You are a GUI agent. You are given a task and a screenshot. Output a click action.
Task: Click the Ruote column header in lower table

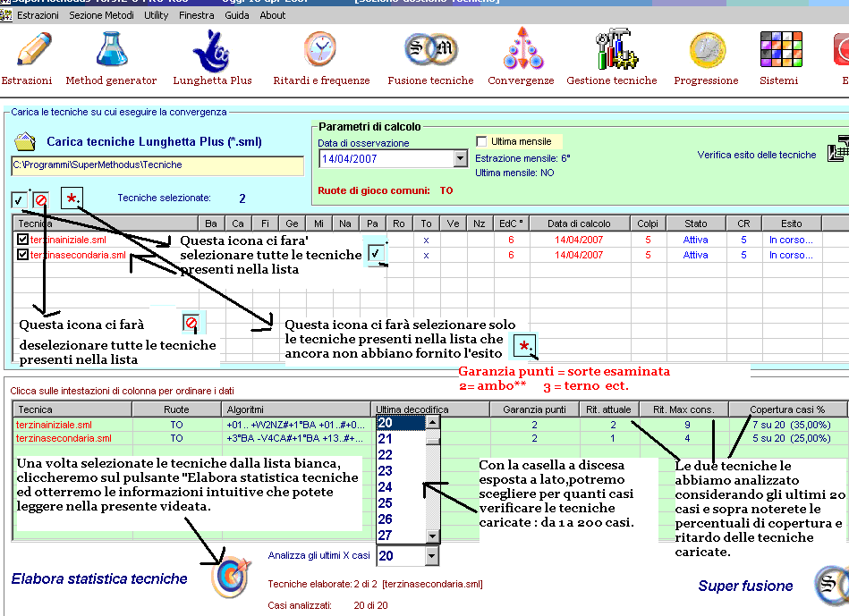(176, 409)
